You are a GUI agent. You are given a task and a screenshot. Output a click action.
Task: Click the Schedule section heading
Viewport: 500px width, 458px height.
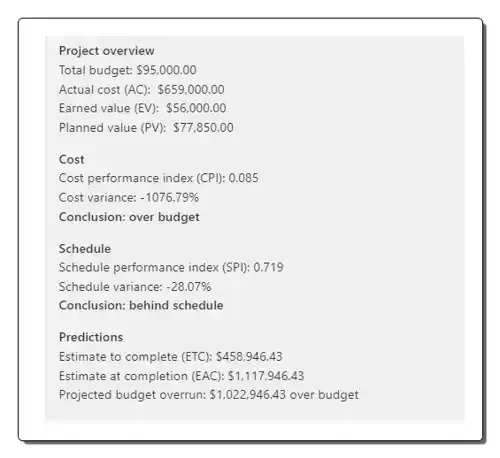click(x=85, y=249)
